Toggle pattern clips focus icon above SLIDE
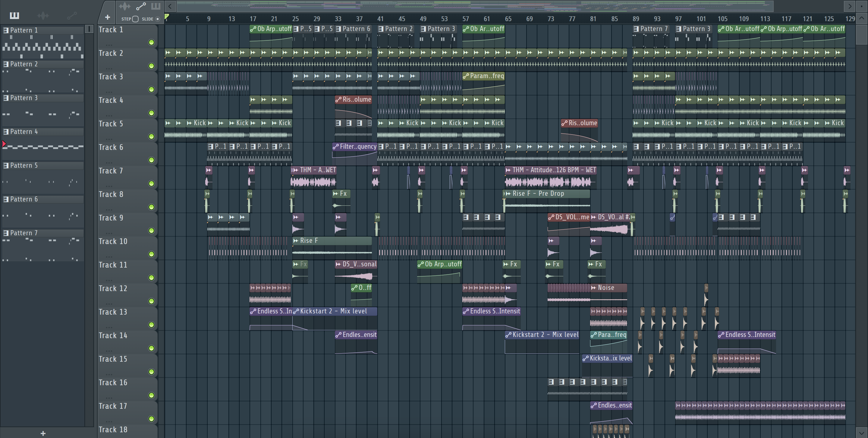The image size is (868, 438). 155,6
